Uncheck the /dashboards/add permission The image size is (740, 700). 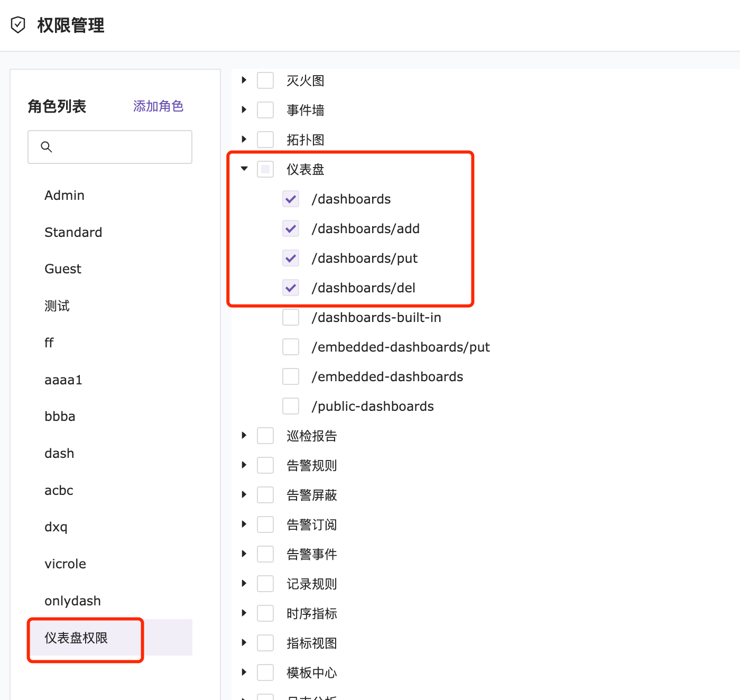pyautogui.click(x=291, y=228)
